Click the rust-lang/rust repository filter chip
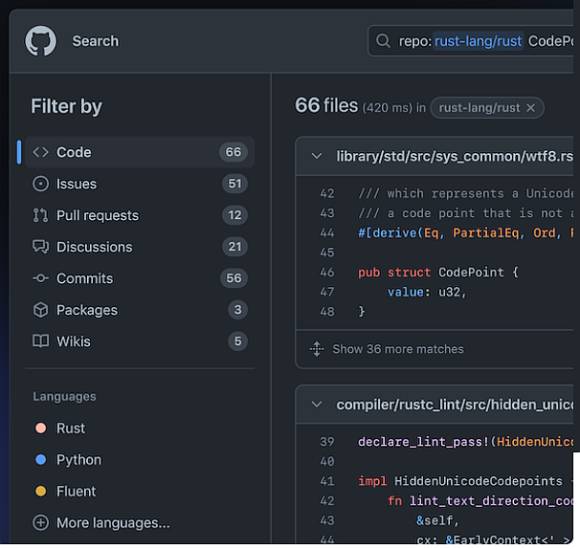This screenshot has width=580, height=549. [488, 108]
